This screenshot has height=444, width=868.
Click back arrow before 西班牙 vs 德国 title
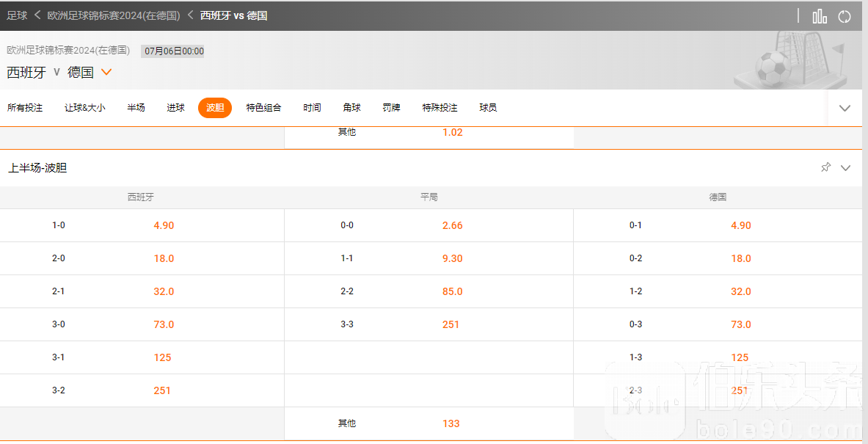(x=190, y=15)
